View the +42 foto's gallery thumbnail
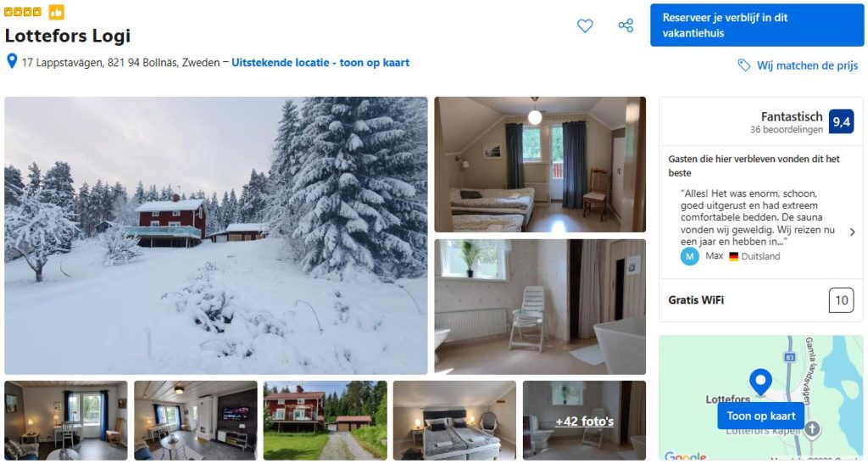The height and width of the screenshot is (464, 868). pyautogui.click(x=584, y=420)
